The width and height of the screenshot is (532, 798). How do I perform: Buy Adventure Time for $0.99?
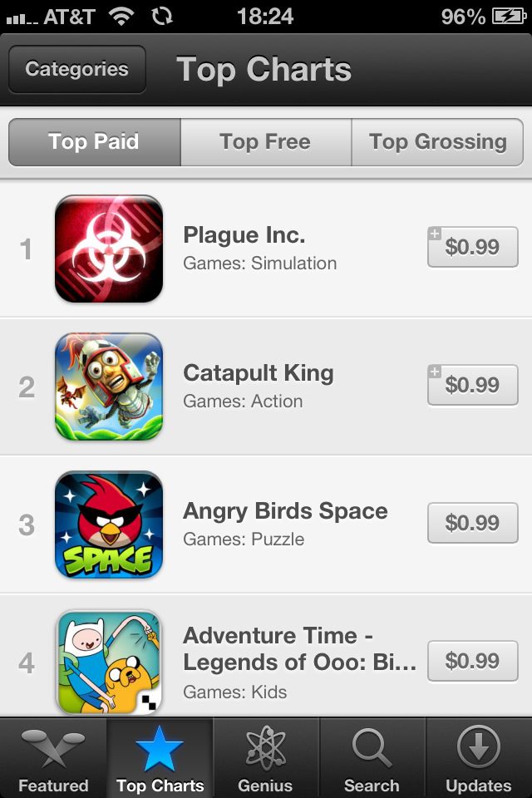tap(473, 661)
